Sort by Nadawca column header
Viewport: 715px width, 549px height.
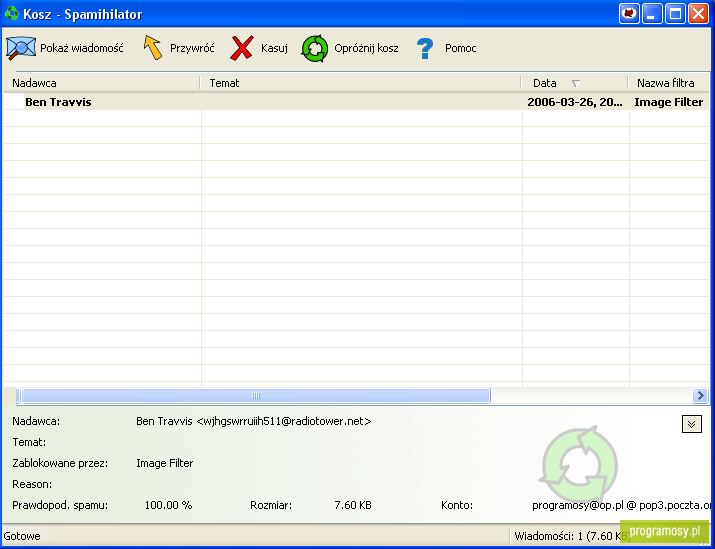[x=102, y=83]
